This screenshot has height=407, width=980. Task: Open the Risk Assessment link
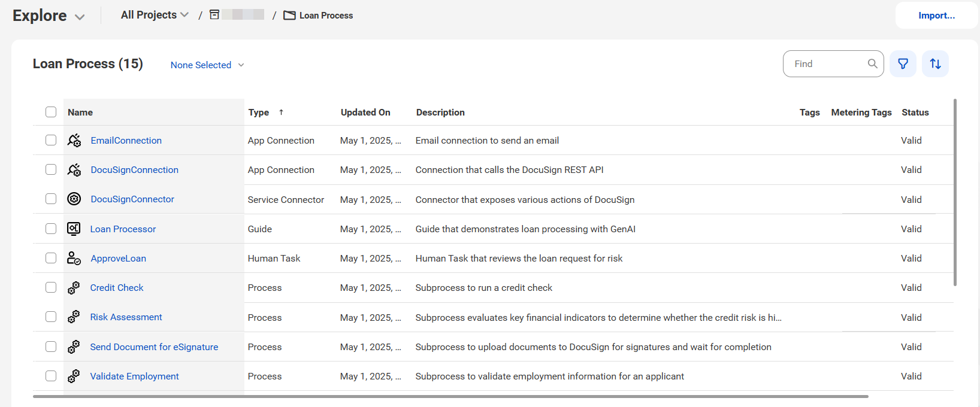pyautogui.click(x=126, y=317)
